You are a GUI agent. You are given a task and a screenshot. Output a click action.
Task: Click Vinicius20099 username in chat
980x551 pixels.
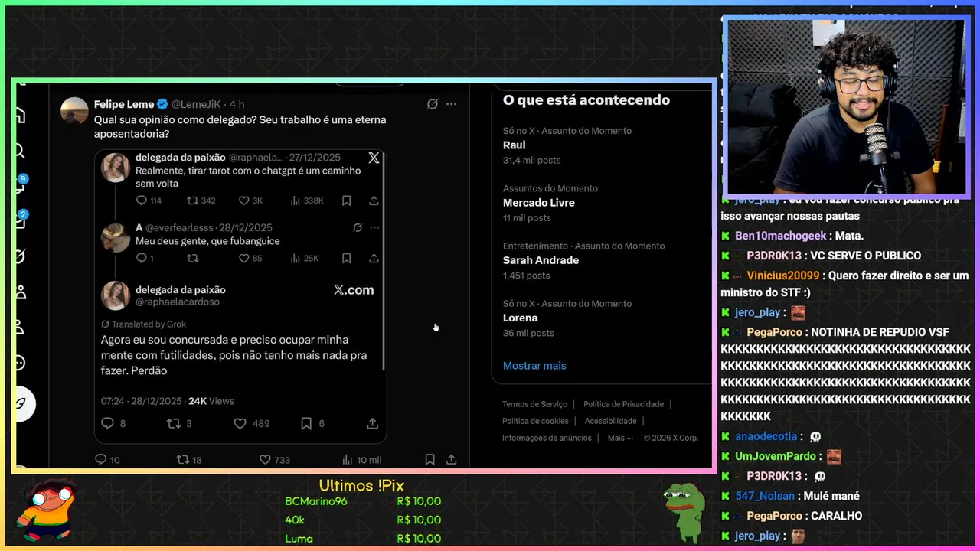point(782,275)
